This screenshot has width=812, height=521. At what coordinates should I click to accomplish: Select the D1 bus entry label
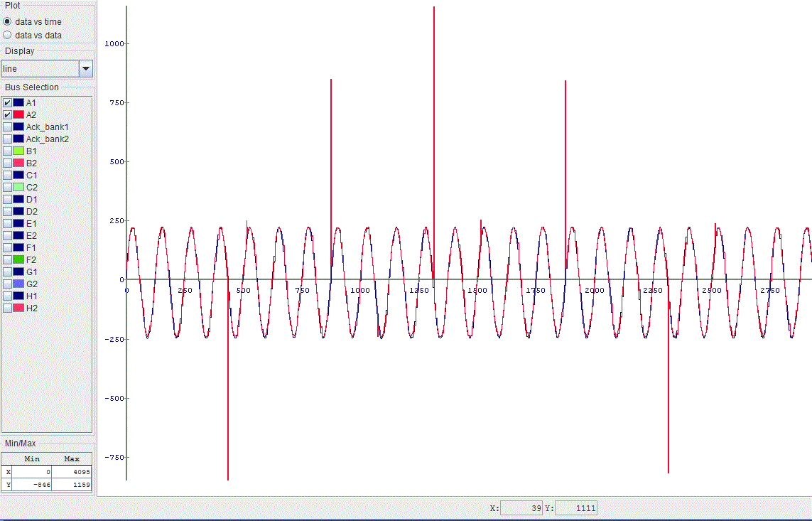pyautogui.click(x=31, y=200)
